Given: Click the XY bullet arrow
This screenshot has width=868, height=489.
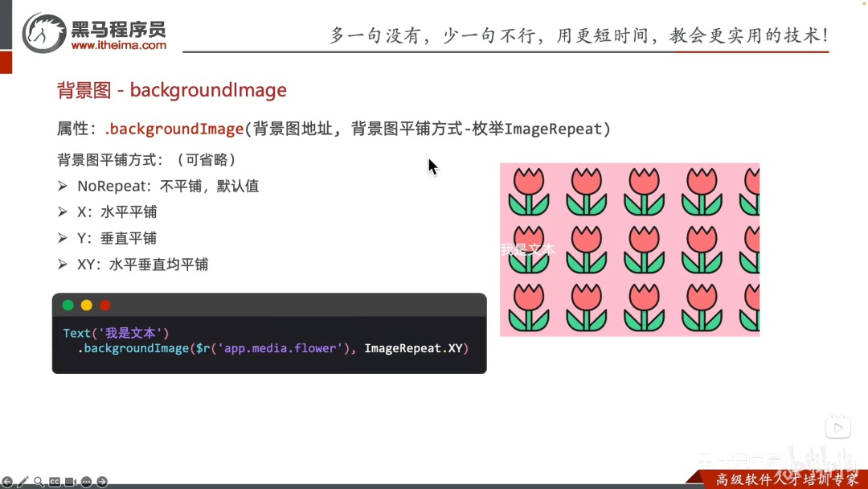Looking at the screenshot, I should 63,264.
